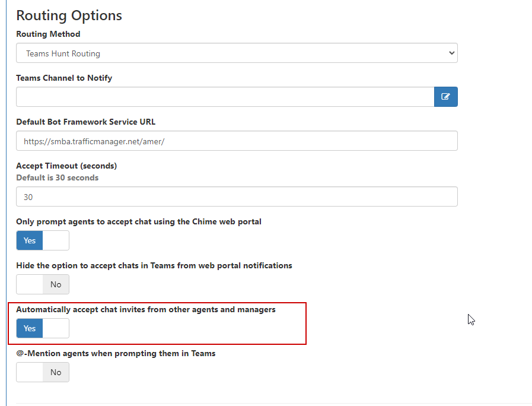Viewport: 532px width, 406px height.
Task: Disable Automatically accept chat invites toggle
Action: coord(43,328)
